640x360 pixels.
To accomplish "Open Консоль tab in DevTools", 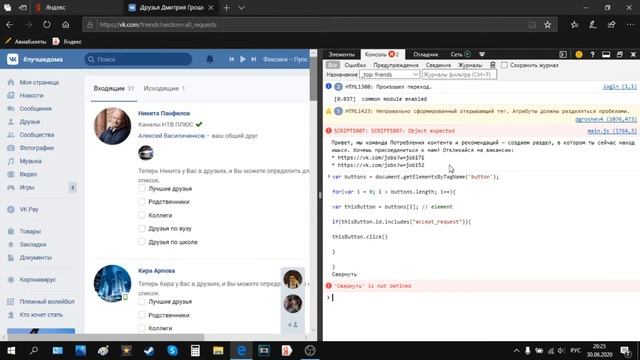I will [382, 54].
